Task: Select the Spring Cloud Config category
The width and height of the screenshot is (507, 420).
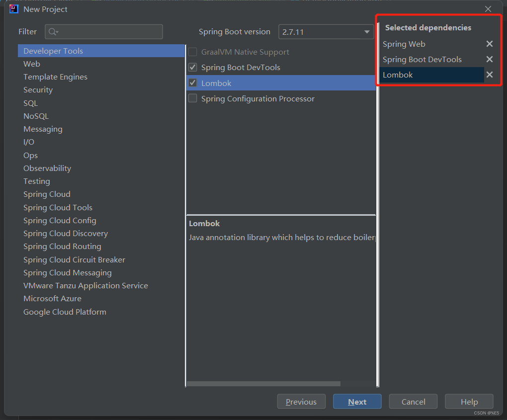Action: pyautogui.click(x=101, y=221)
